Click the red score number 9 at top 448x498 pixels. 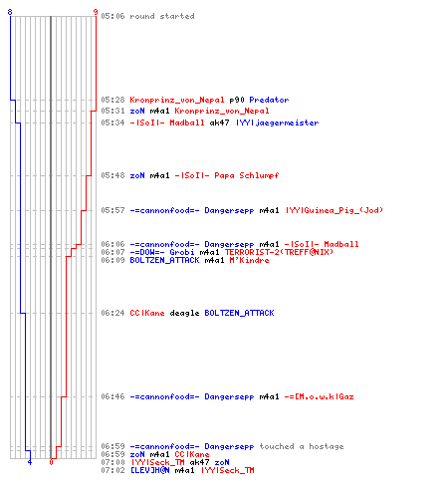pos(96,12)
